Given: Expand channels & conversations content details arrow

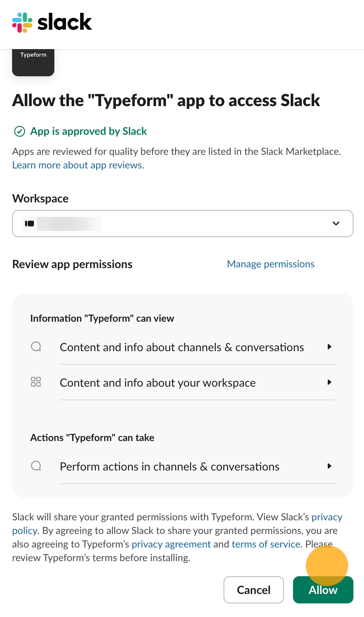Looking at the screenshot, I should 329,347.
